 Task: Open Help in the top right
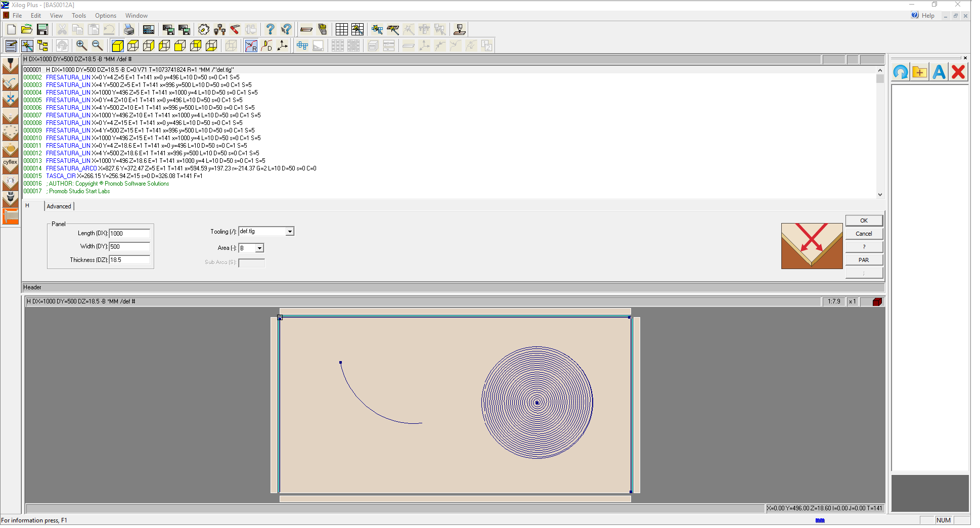point(923,16)
